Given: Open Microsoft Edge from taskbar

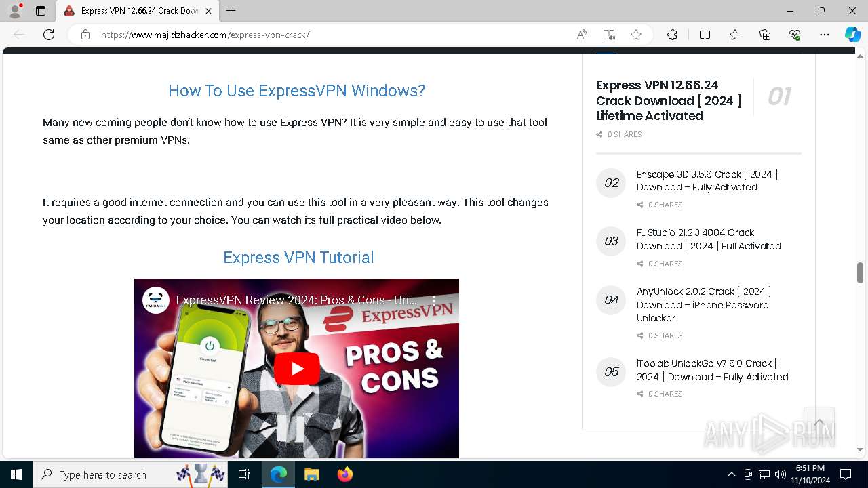Looking at the screenshot, I should pyautogui.click(x=279, y=474).
